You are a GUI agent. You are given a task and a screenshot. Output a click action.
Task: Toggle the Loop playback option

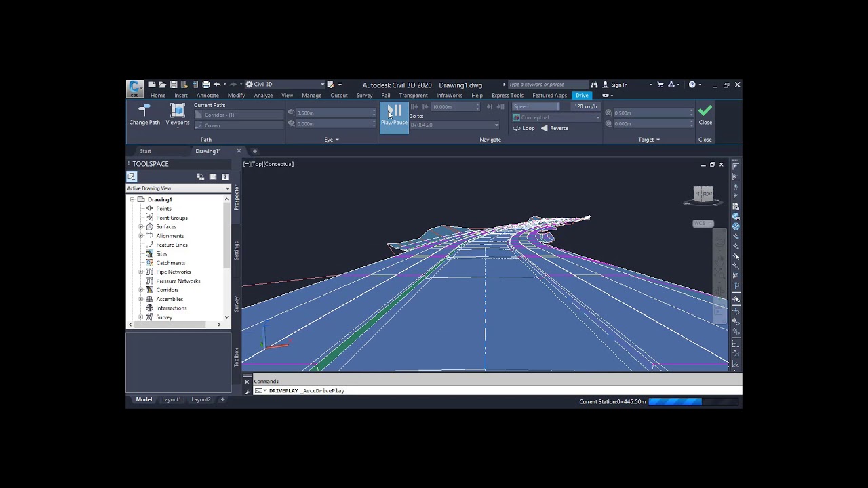[524, 128]
